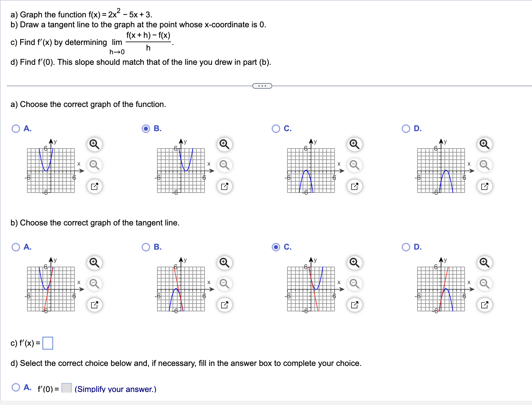This screenshot has height=405, width=532.
Task: Select choice B for the tangent line graph
Action: 146,247
